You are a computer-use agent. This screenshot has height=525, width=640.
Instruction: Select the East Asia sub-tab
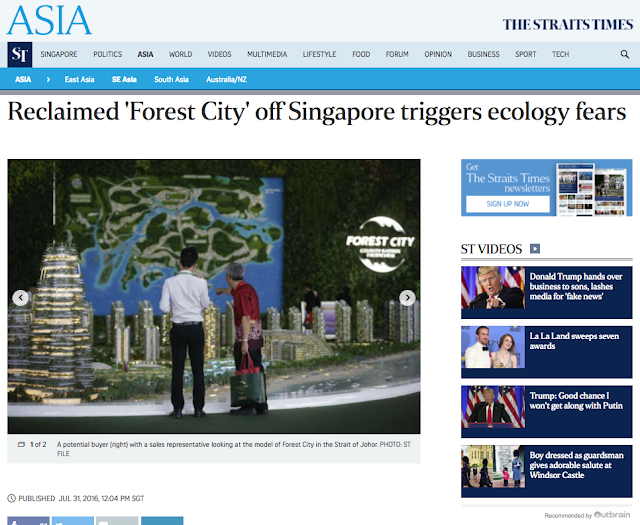pos(79,79)
